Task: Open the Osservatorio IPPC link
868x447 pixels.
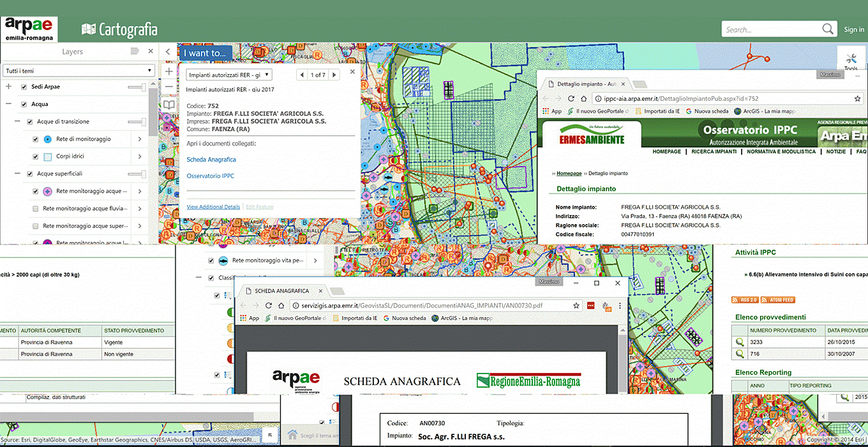Action: click(x=210, y=176)
